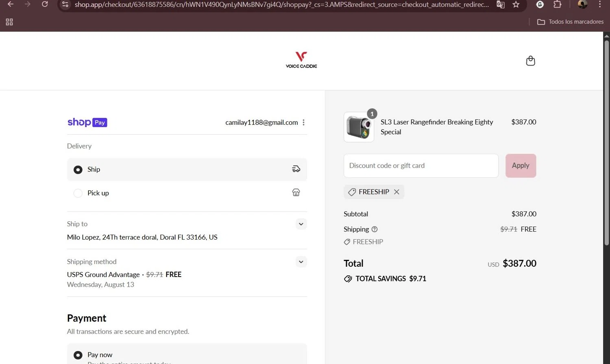Click the FREESHIP tag icon under Shipping
The image size is (610, 364).
(x=347, y=242)
